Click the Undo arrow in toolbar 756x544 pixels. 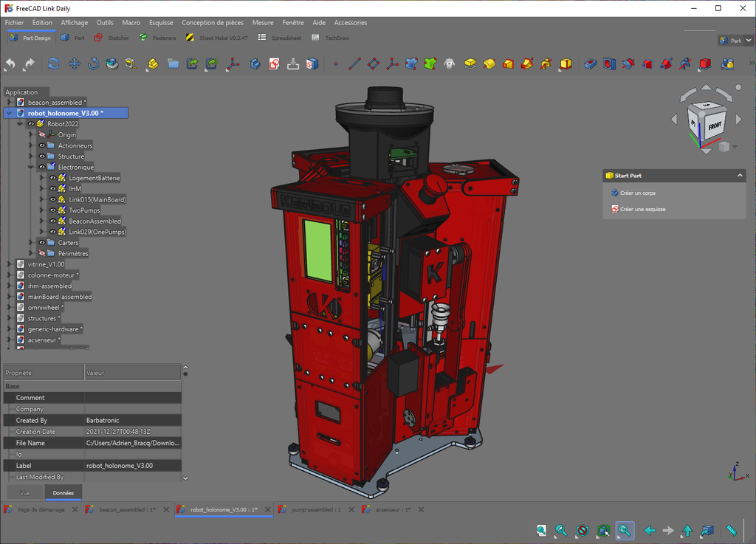click(10, 64)
